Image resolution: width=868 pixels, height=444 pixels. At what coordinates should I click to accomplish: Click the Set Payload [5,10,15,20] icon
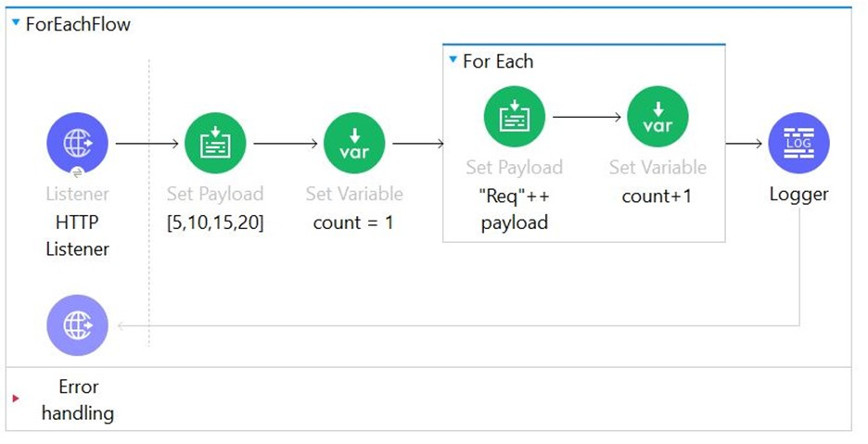coord(215,143)
